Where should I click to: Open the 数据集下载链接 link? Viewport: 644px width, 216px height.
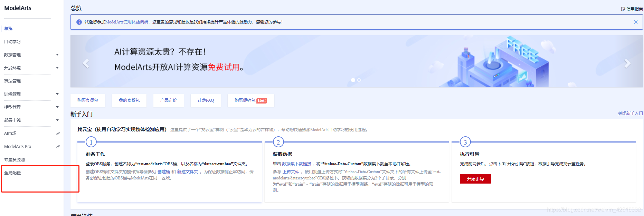pos(297,164)
